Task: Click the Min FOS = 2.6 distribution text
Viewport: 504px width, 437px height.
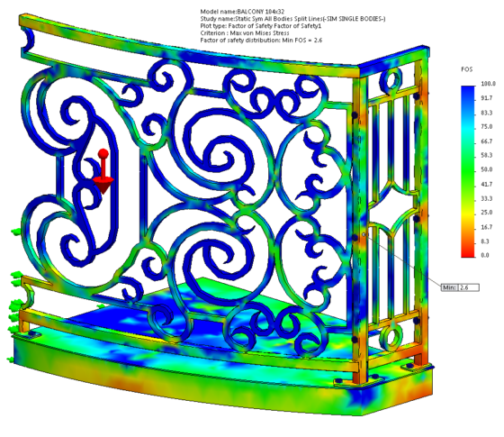Action: [x=261, y=41]
